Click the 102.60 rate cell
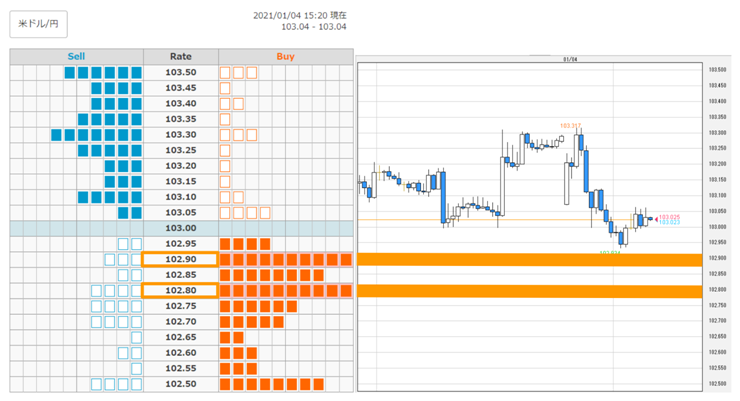740x401 pixels. 181,352
